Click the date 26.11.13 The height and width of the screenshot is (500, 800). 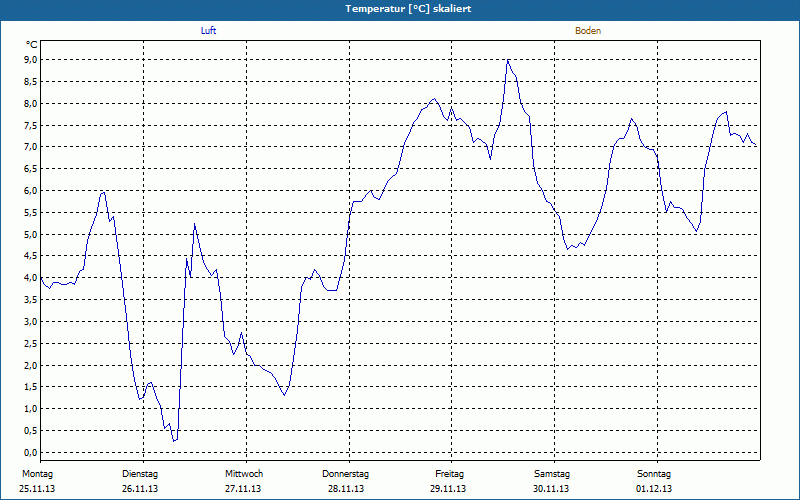[140, 489]
